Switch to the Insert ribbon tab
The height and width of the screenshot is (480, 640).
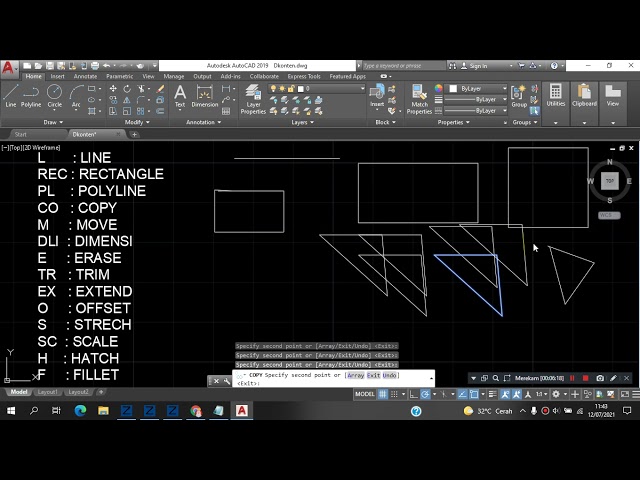click(x=58, y=76)
